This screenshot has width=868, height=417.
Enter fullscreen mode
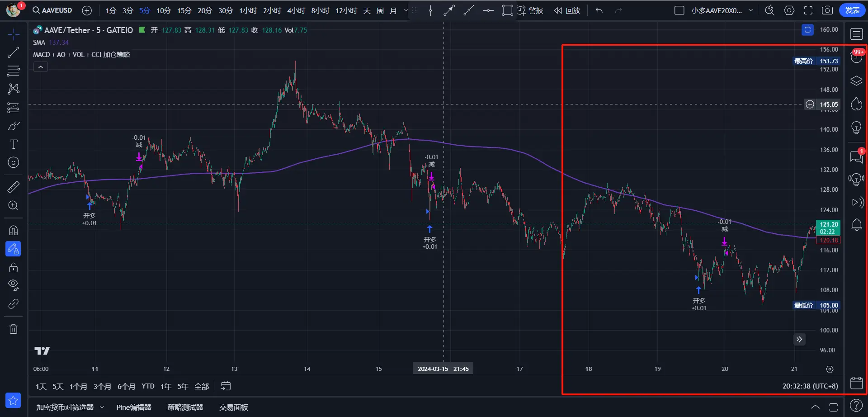(808, 10)
